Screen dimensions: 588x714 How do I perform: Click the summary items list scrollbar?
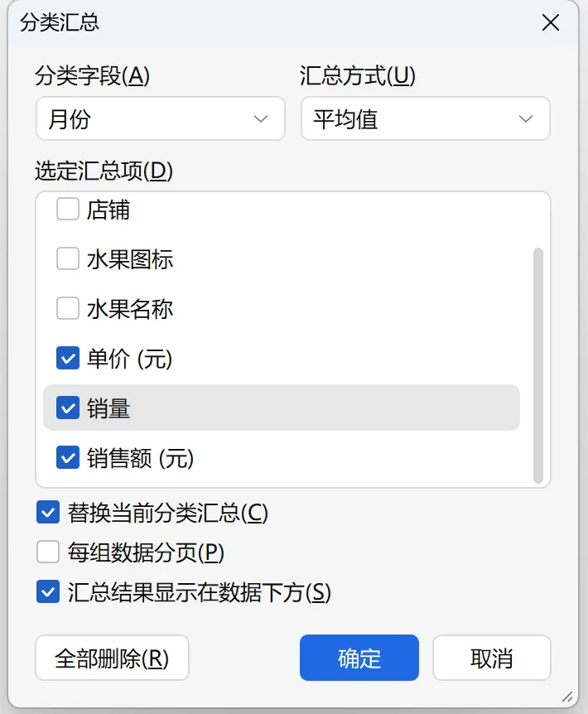(538, 364)
